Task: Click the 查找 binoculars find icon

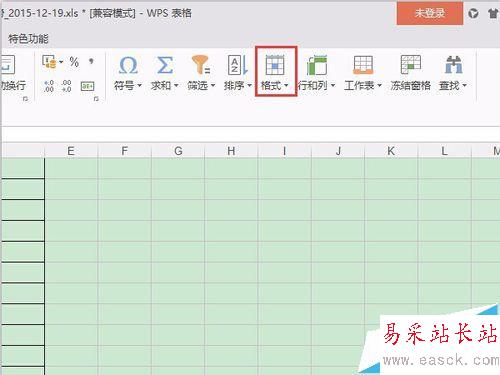Action: pyautogui.click(x=453, y=65)
